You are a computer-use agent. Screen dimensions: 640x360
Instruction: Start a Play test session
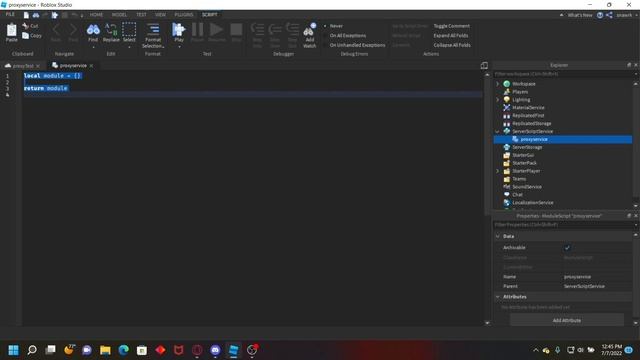click(x=178, y=29)
